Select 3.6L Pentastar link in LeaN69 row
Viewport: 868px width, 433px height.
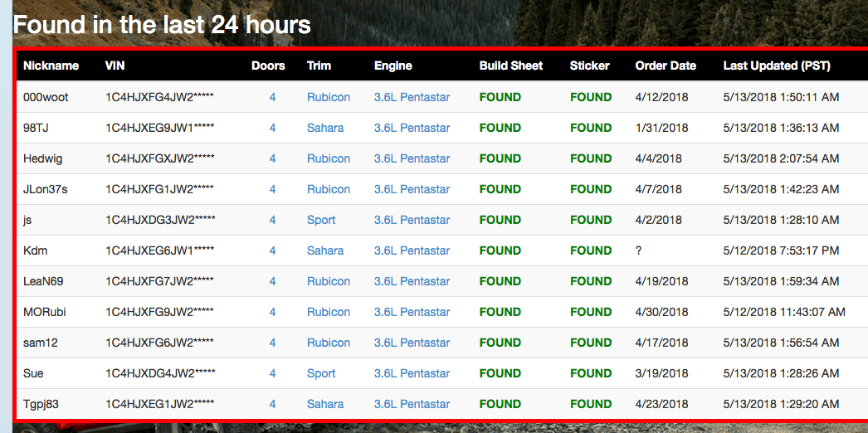pyautogui.click(x=412, y=281)
